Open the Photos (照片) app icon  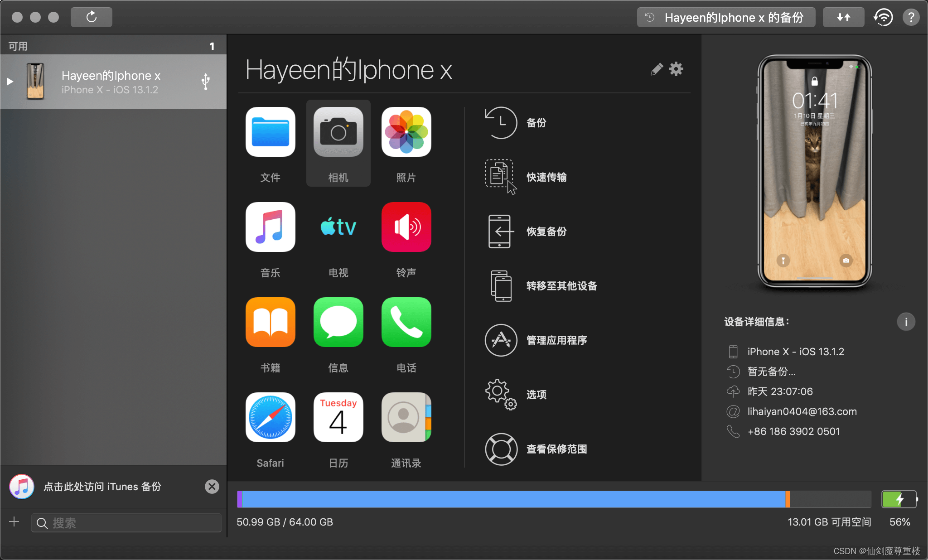[x=406, y=132]
